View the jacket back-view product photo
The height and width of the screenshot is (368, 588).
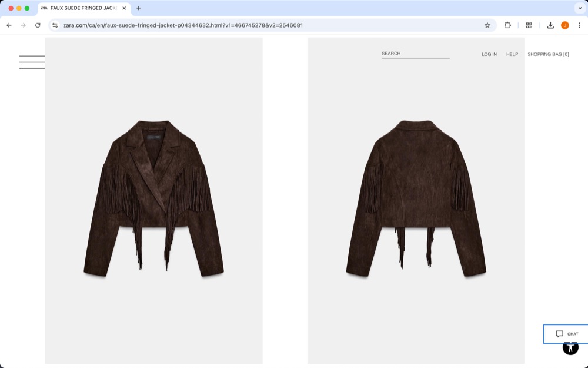(415, 200)
